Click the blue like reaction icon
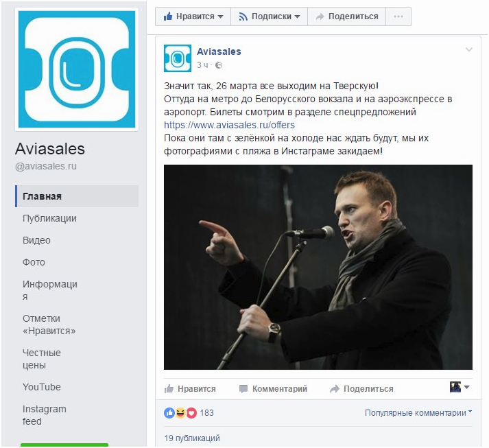This screenshot has height=448, width=489. click(169, 413)
